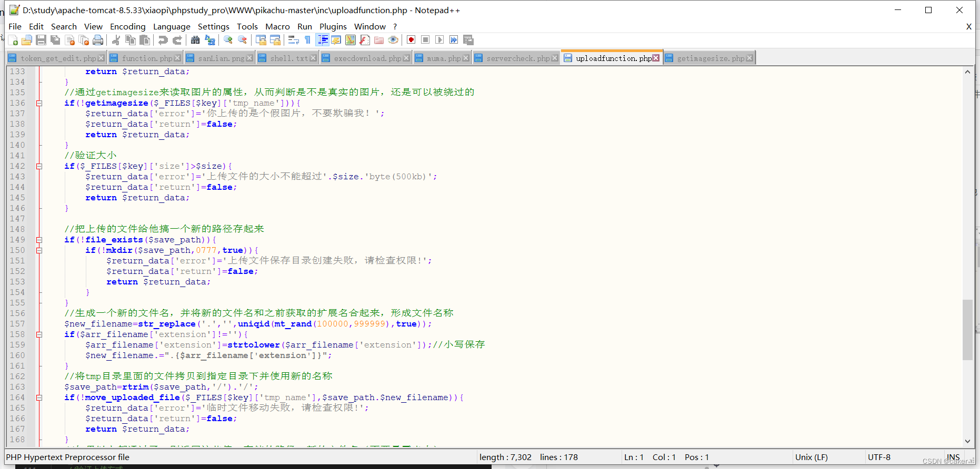The height and width of the screenshot is (469, 980).
Task: Stop macro recording with stop icon
Action: [x=426, y=40]
